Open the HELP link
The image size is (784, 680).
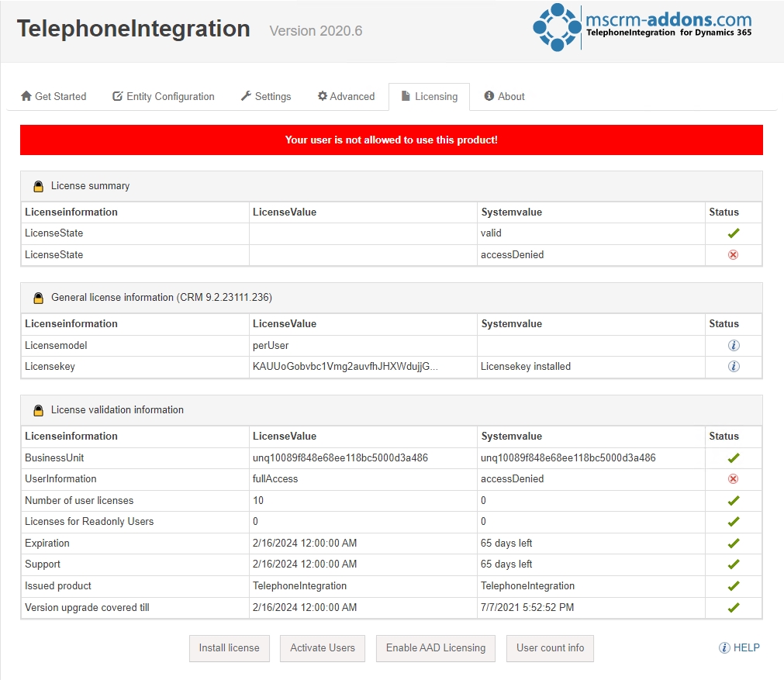point(746,648)
